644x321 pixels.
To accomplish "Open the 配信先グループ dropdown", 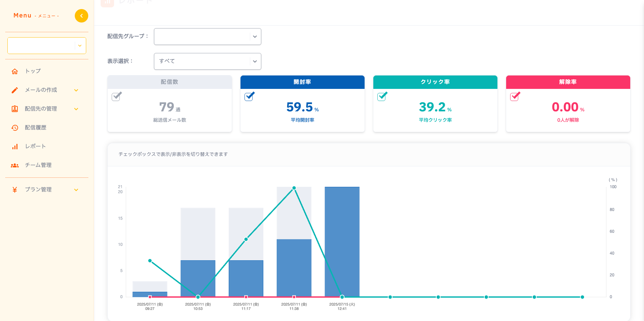I will (x=207, y=37).
